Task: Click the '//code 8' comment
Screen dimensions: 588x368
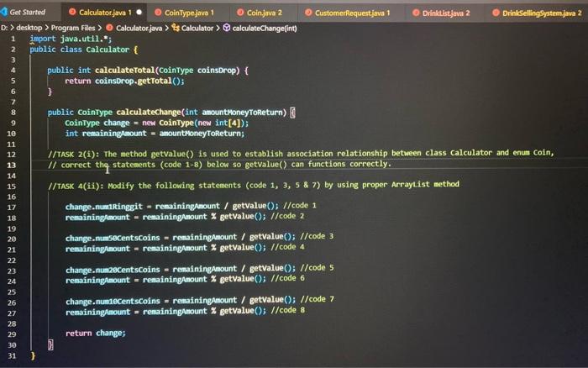Action: [287, 310]
